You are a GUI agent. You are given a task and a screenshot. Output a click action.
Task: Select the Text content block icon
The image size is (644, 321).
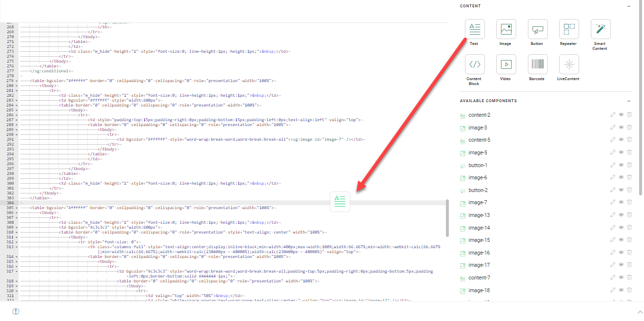pyautogui.click(x=475, y=29)
